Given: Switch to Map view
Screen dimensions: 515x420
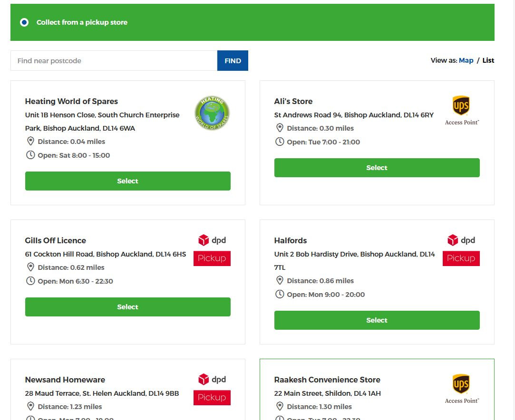Looking at the screenshot, I should pos(466,60).
